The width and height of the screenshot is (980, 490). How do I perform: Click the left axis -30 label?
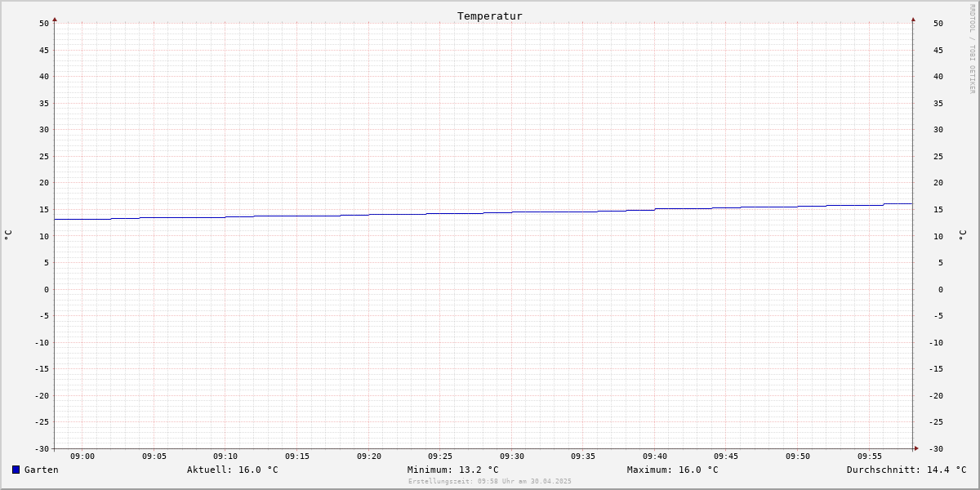point(42,448)
